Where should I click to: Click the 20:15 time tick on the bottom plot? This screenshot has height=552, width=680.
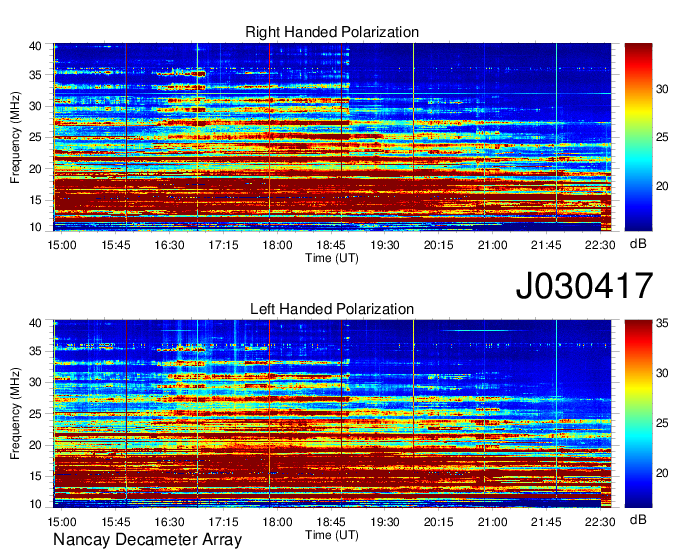coord(438,522)
